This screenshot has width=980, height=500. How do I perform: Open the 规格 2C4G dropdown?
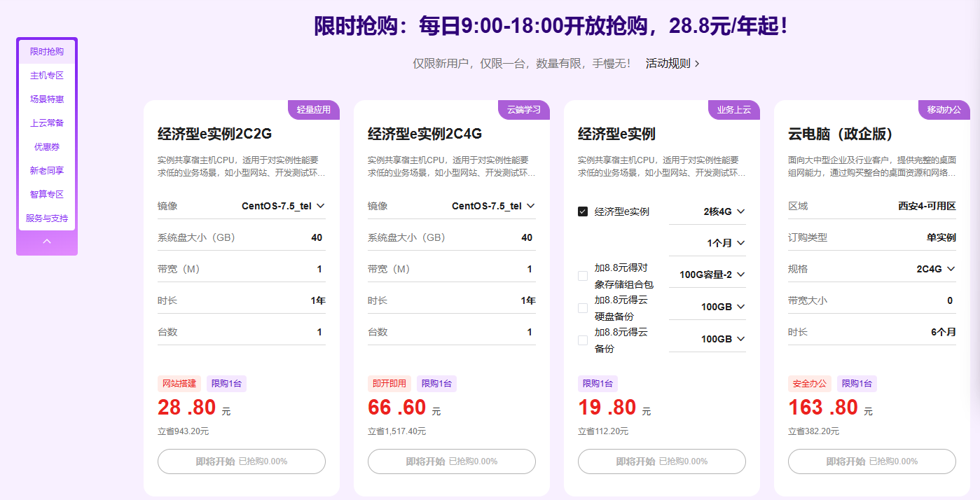(x=936, y=269)
